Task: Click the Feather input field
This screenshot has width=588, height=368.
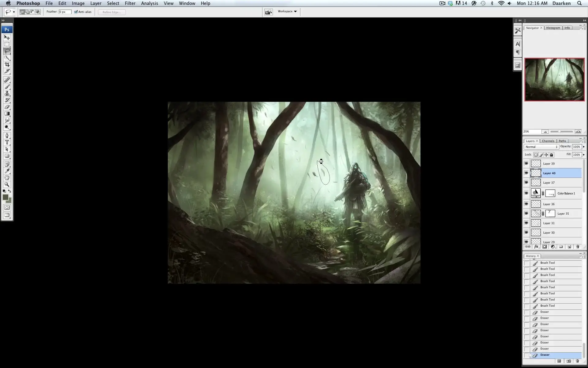Action: coord(65,12)
